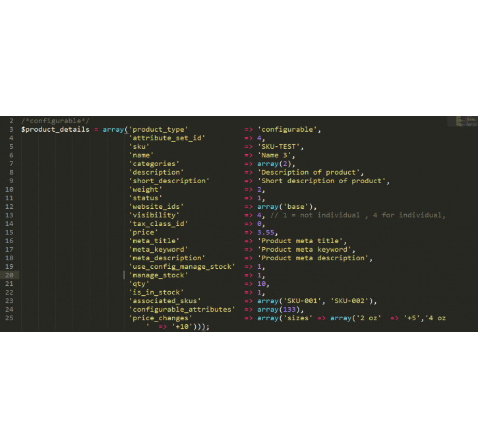478x448 pixels.
Task: Click line number 25 in the gutter
Action: click(x=9, y=318)
